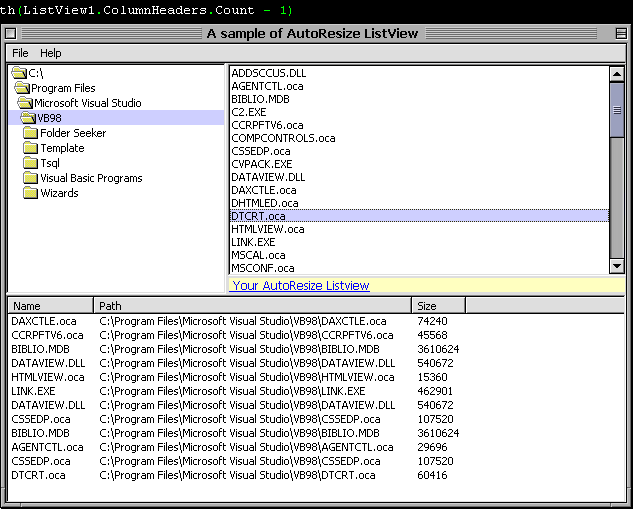The height and width of the screenshot is (509, 633).
Task: Select DTCRT.oca in the file list
Action: (258, 216)
